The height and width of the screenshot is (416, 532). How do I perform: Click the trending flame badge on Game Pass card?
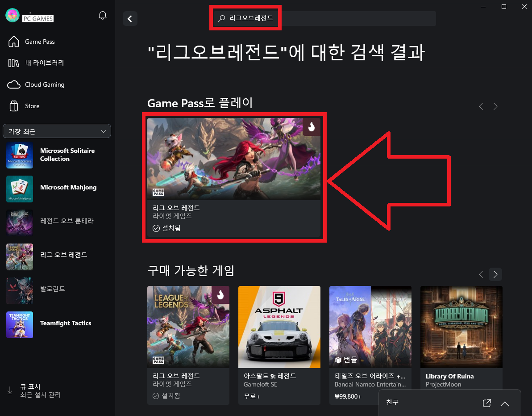pyautogui.click(x=312, y=127)
